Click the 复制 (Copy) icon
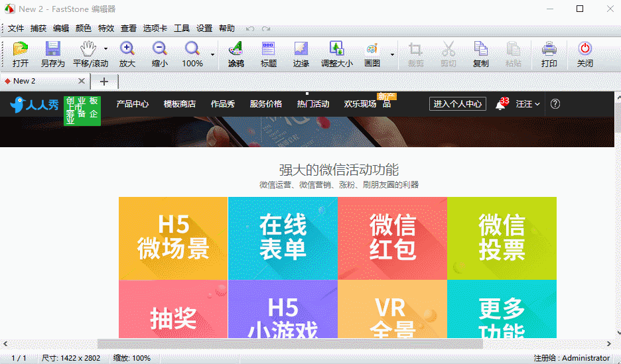This screenshot has width=621, height=364. [x=481, y=48]
